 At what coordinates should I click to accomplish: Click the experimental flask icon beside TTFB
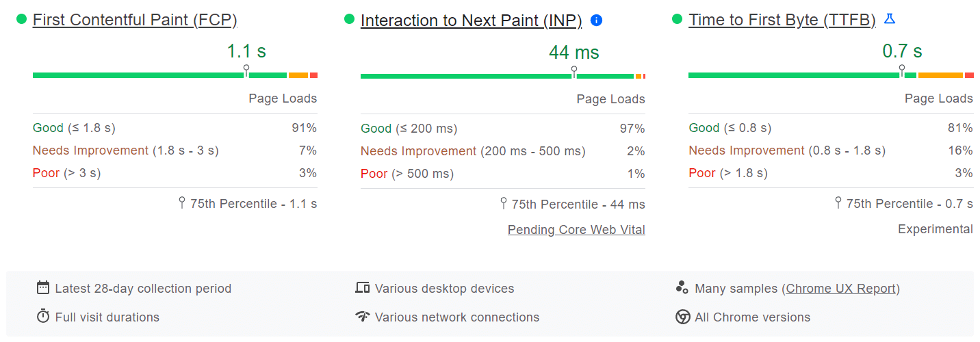889,19
